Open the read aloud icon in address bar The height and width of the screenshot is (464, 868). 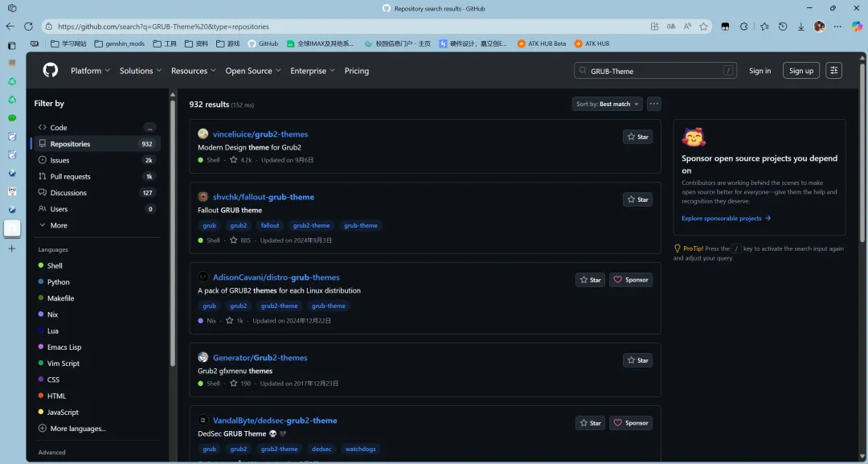687,26
